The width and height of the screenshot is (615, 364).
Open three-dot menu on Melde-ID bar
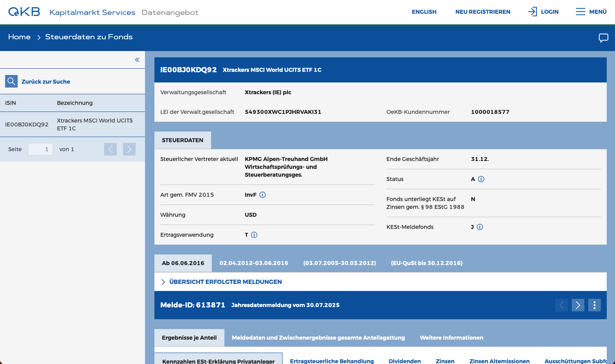click(594, 305)
